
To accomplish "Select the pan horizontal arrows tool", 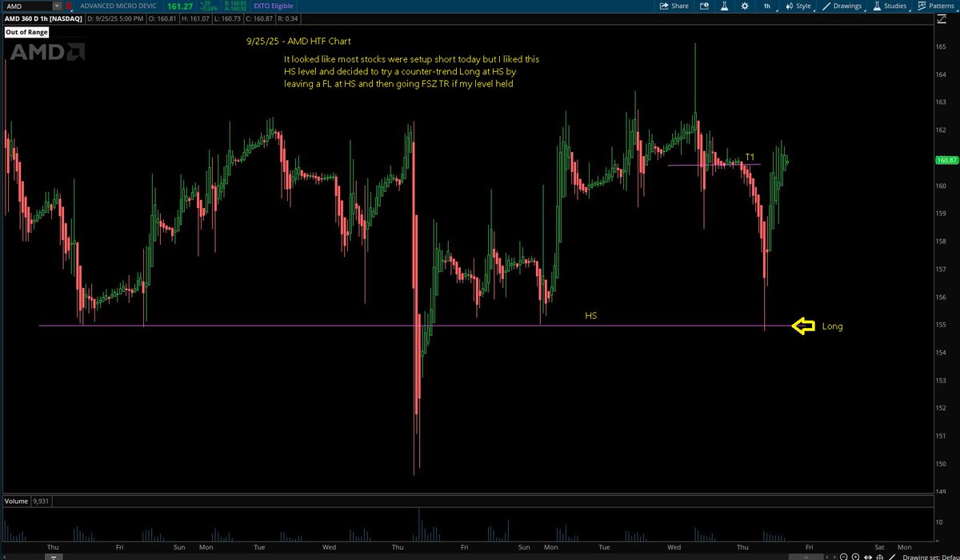I will point(868,557).
